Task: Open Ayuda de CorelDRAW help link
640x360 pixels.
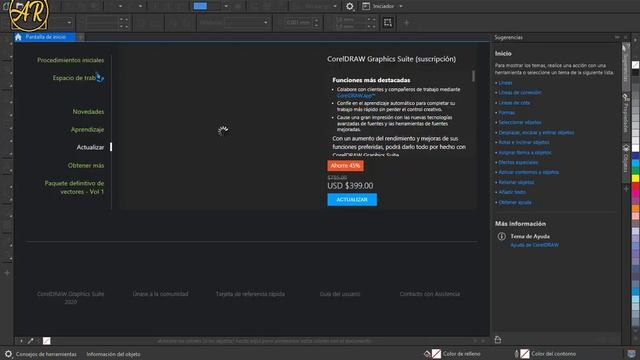Action: tap(534, 245)
